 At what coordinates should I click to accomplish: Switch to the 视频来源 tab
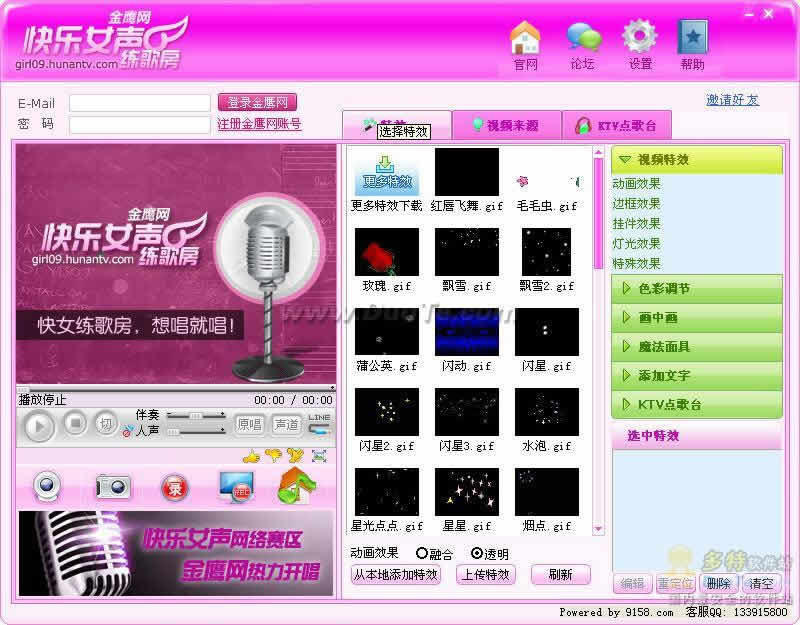coord(507,125)
